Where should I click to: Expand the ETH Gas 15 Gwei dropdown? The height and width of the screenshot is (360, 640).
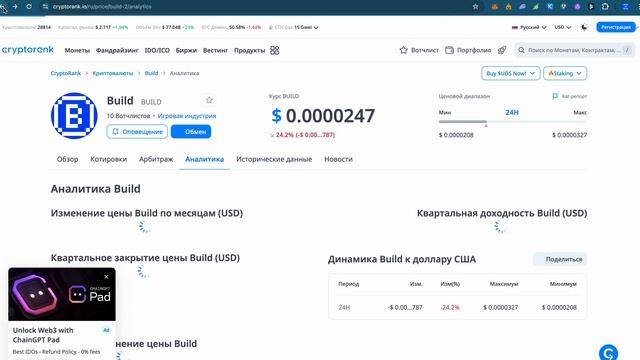tap(294, 27)
